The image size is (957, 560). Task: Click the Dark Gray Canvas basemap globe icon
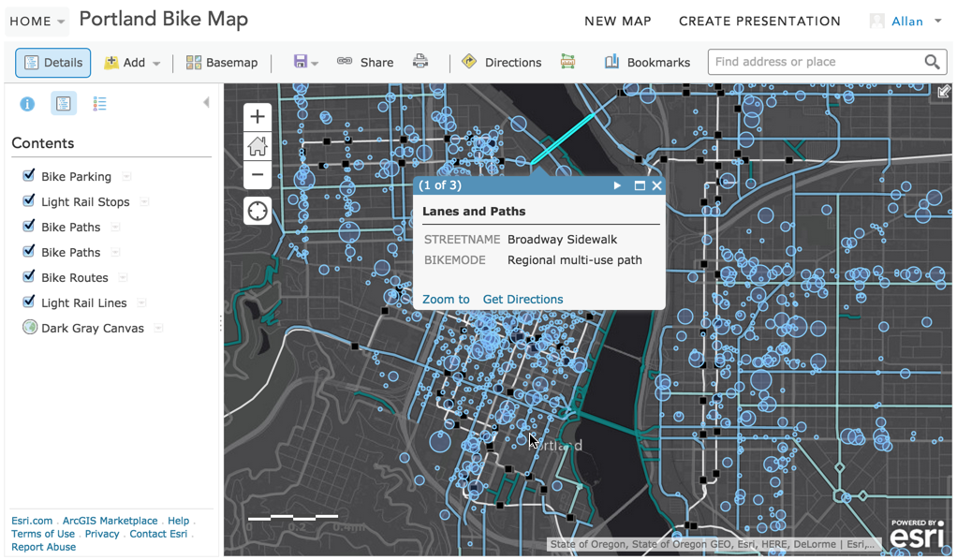point(29,328)
